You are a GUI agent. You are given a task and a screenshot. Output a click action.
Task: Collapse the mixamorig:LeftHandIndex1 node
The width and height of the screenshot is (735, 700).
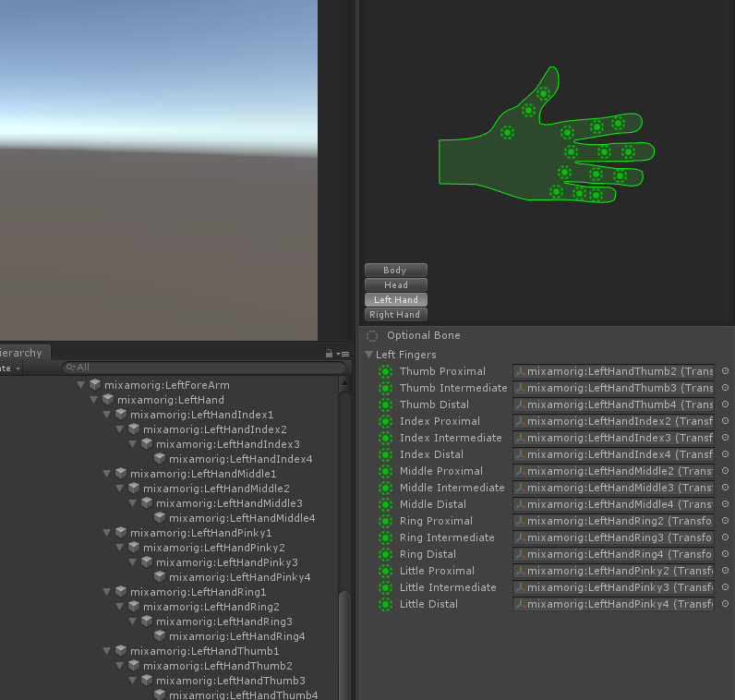(x=107, y=415)
